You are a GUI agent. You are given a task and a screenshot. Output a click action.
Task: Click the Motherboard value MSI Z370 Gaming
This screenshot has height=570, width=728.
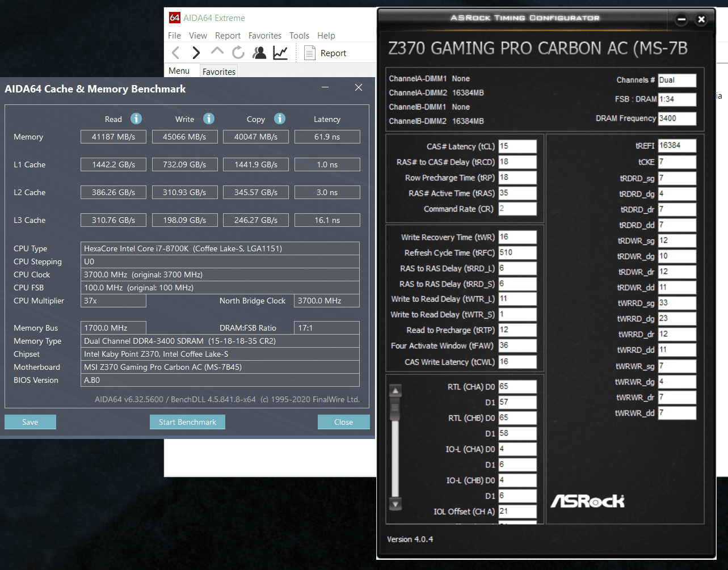220,367
